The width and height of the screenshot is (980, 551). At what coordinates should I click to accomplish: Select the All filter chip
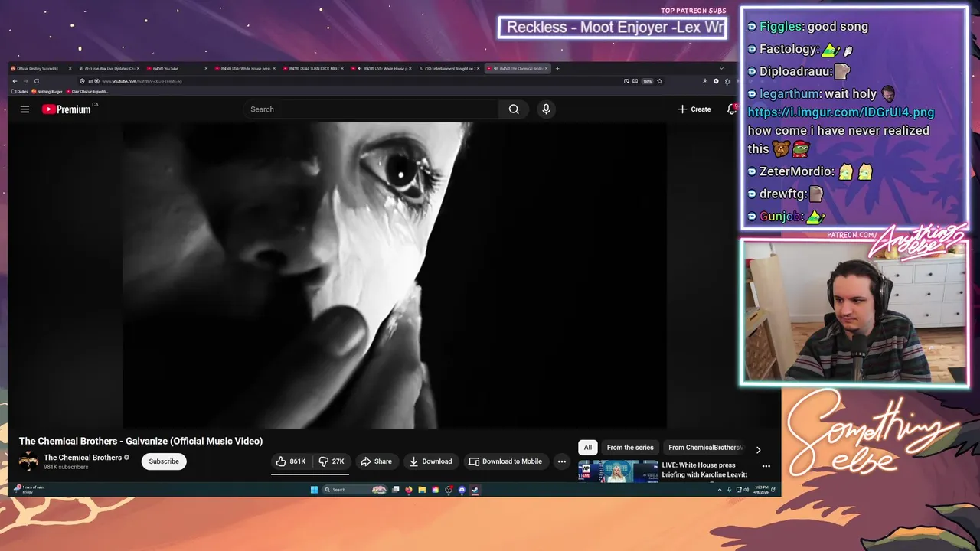click(588, 448)
